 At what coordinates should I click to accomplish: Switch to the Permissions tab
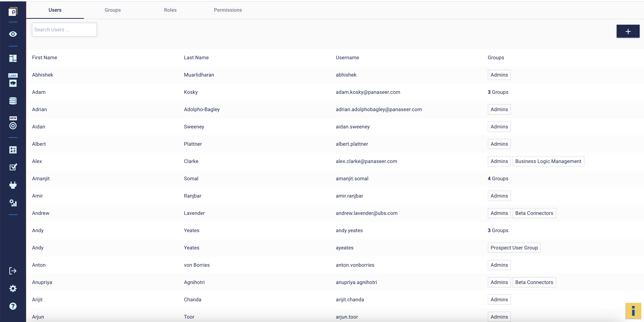click(x=228, y=10)
